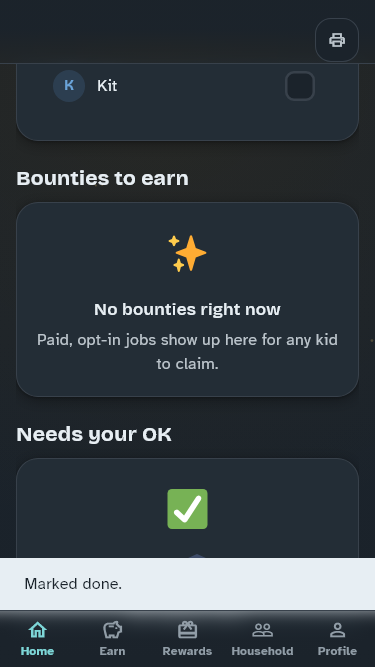This screenshot has height=667, width=375.
Task: Select the Home tab label
Action: point(37,651)
